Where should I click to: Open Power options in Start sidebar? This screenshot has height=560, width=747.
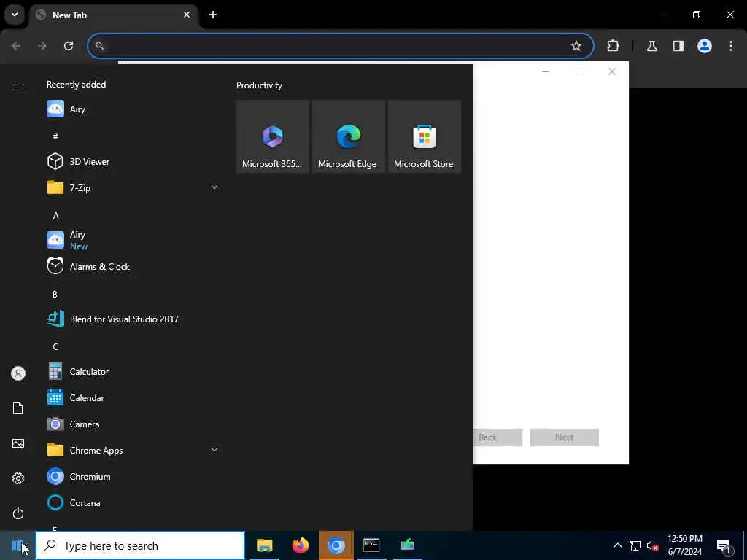pyautogui.click(x=18, y=513)
